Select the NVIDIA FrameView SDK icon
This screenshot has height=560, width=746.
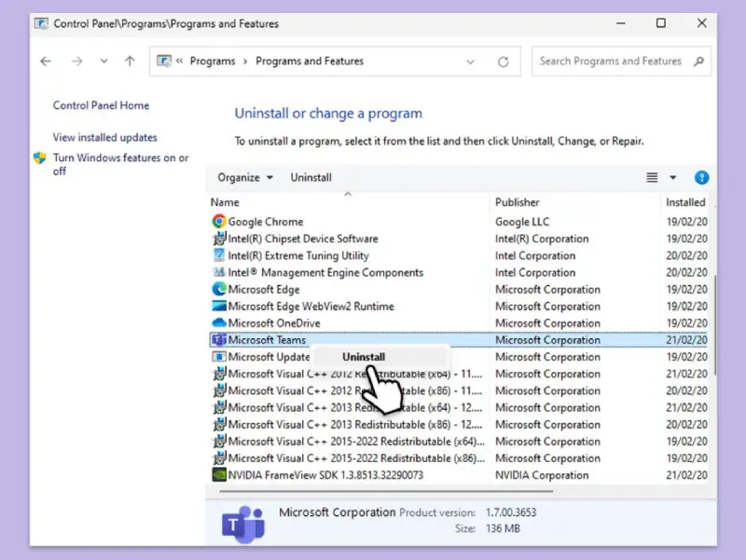click(x=219, y=475)
